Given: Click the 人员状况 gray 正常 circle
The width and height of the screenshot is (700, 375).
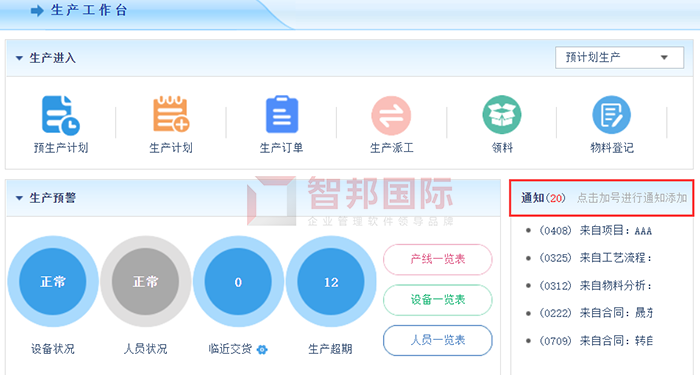Looking at the screenshot, I should (x=146, y=282).
